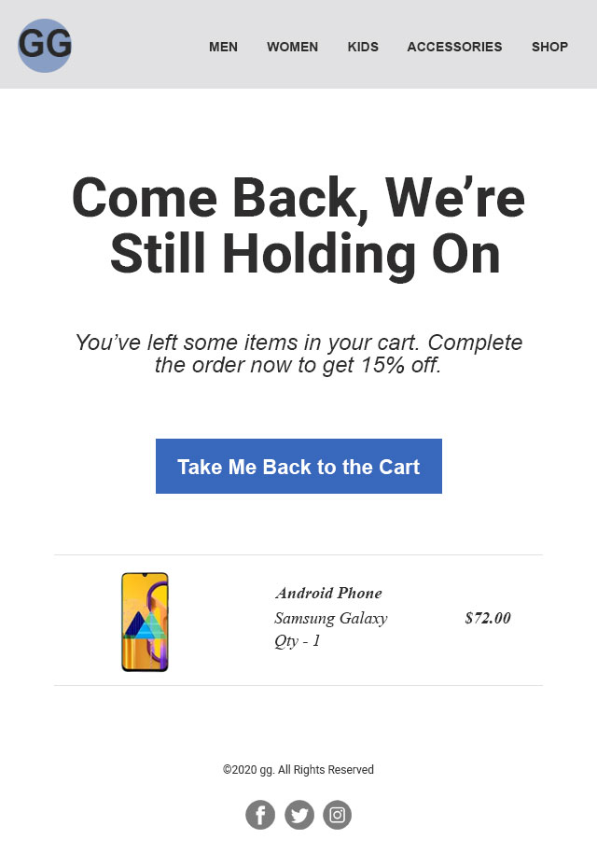The width and height of the screenshot is (597, 868).
Task: Click the Samsung Galaxy product description
Action: pos(330,618)
